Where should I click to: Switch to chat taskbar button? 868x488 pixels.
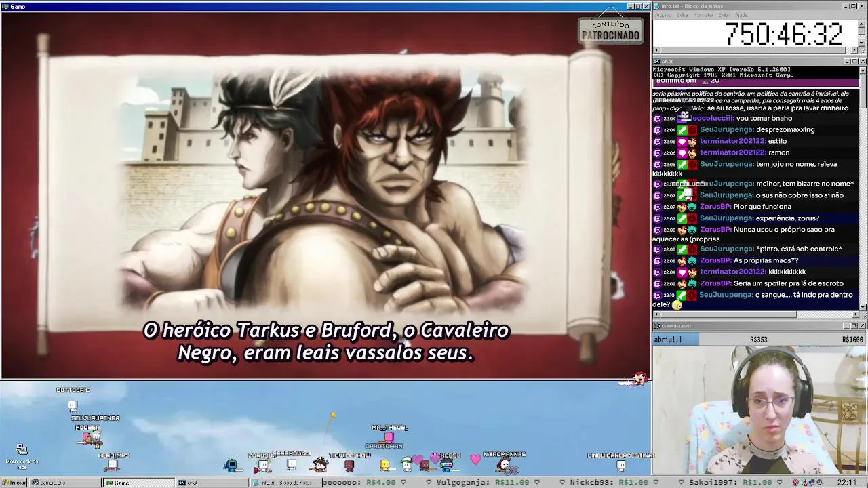(212, 483)
